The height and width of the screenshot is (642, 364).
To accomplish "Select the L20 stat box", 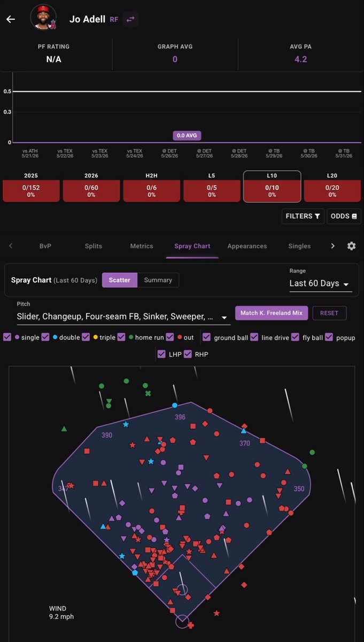I will click(332, 187).
